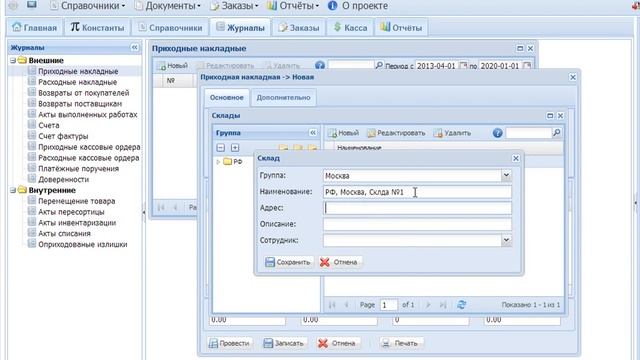Collapse the Внутренние tree folder

tap(13, 190)
